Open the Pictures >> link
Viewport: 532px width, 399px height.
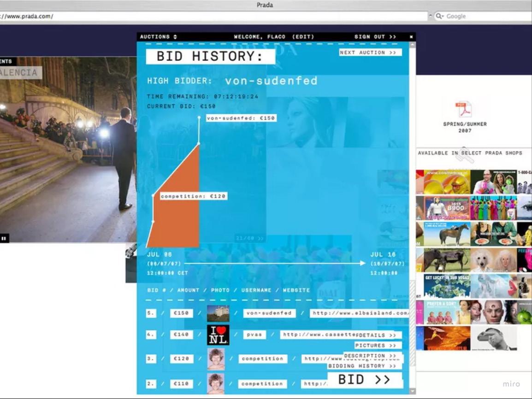pos(378,346)
